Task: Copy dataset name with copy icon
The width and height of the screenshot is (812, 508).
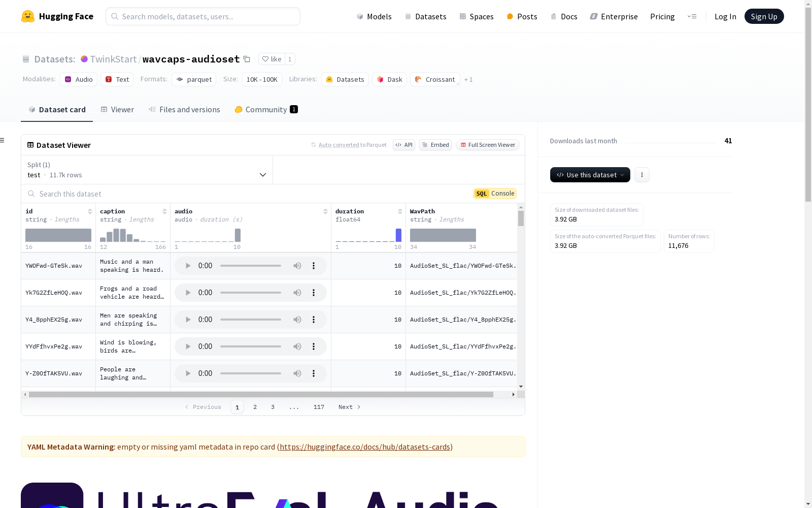Action: (x=247, y=59)
